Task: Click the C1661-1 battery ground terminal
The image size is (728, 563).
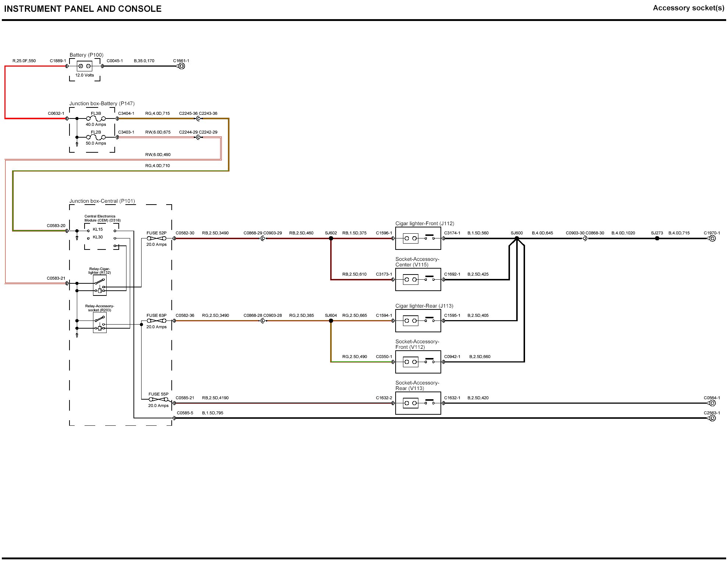Action: 181,66
